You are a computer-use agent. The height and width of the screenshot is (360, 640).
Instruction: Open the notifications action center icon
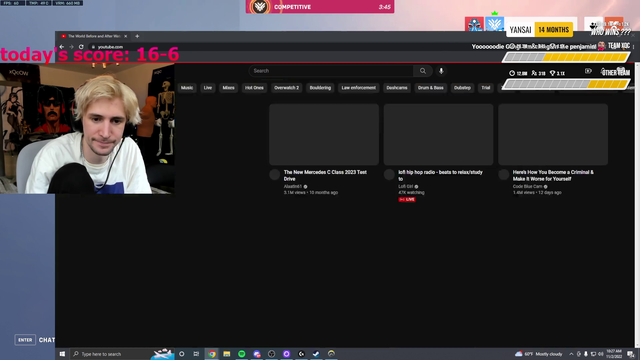pos(631,354)
